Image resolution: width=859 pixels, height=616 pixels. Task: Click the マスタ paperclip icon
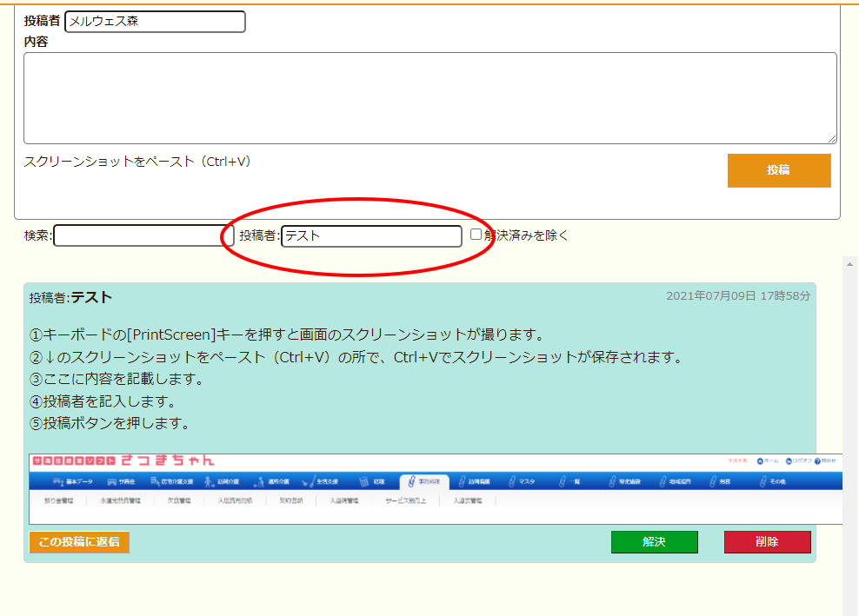point(509,481)
